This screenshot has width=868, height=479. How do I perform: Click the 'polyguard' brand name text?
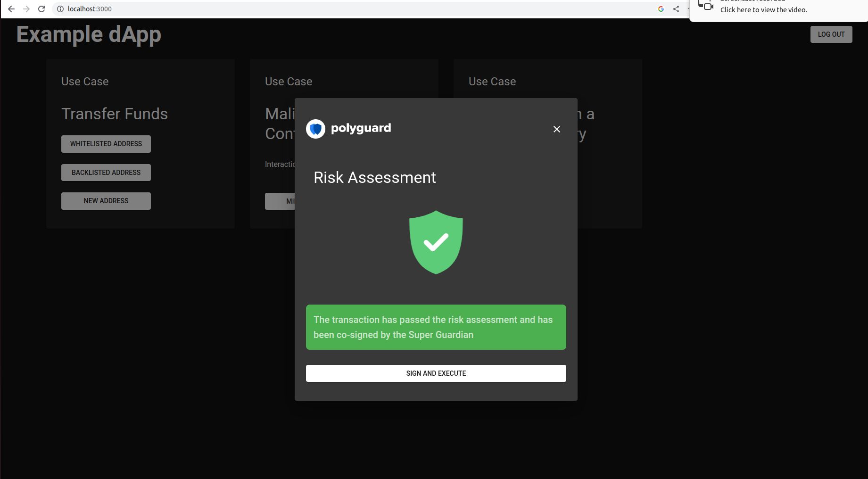tap(361, 128)
